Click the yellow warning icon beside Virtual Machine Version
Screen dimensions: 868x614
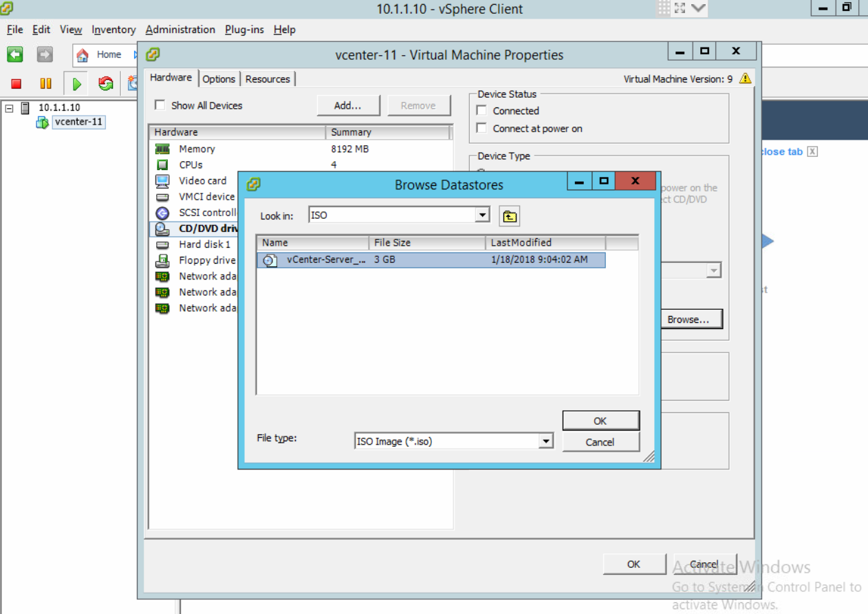click(745, 78)
